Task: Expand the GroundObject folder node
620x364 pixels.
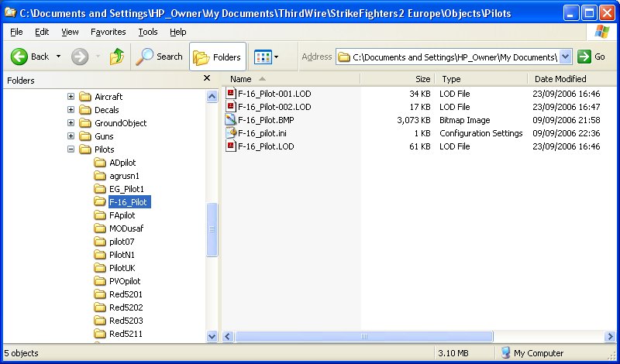Action: pos(71,123)
